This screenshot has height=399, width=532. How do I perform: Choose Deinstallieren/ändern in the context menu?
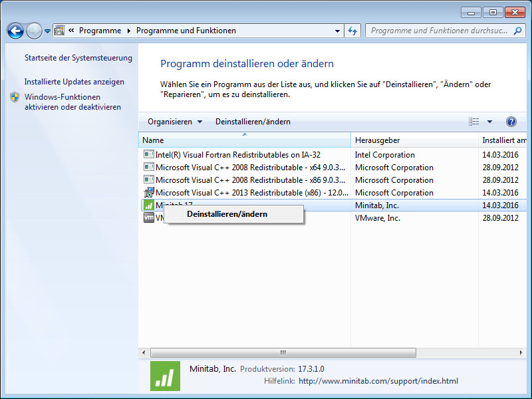point(234,214)
